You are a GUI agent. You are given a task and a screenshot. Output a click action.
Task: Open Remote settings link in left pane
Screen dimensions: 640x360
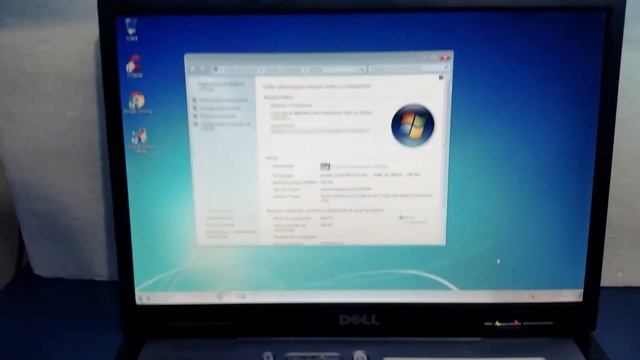[220, 108]
